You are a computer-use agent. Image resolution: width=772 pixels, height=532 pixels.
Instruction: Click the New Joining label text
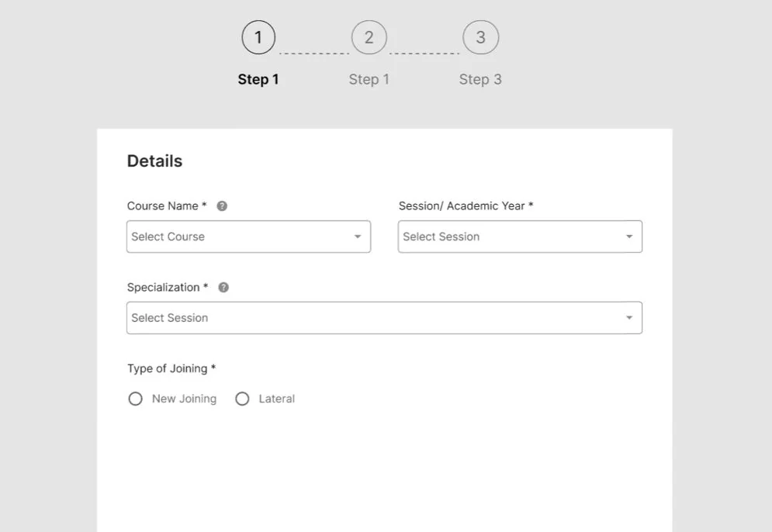coord(184,399)
